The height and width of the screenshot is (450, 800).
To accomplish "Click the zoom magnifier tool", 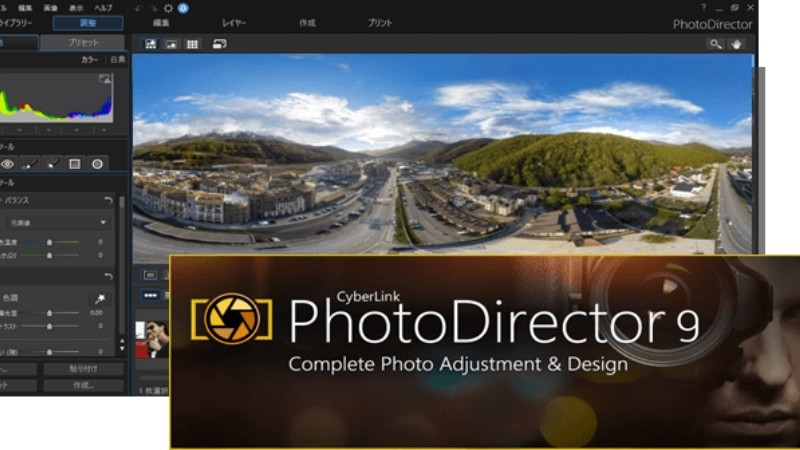I will [x=715, y=44].
